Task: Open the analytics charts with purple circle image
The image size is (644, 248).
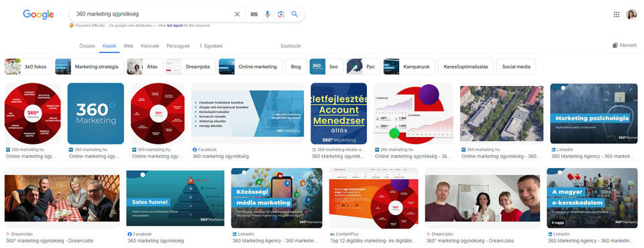Action: tap(414, 114)
